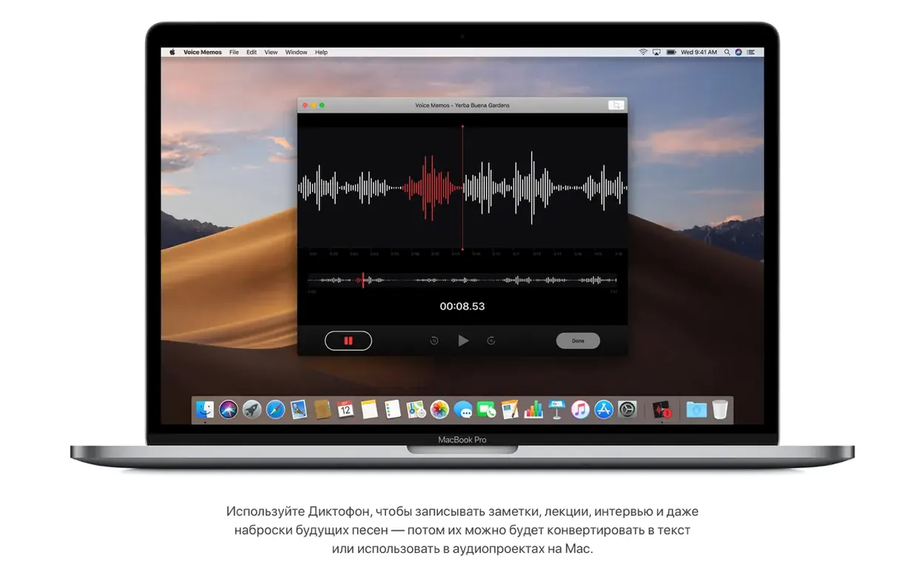Open Contacts from the Dock
Screen dimensions: 924x576
322,409
